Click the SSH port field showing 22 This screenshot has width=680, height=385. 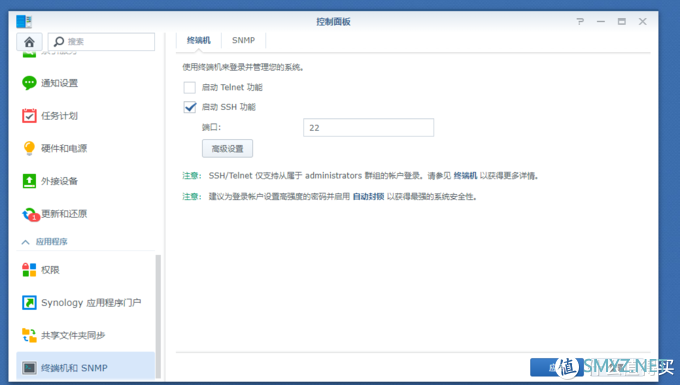tap(368, 127)
